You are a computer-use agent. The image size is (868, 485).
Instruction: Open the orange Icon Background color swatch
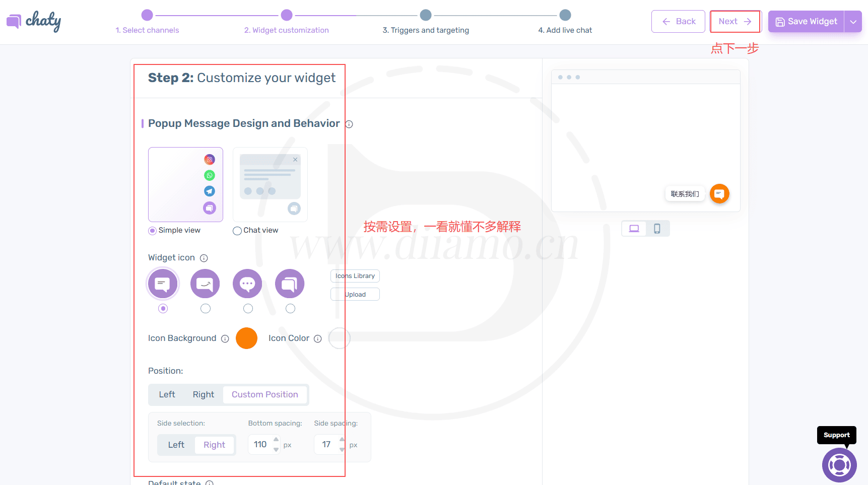pos(247,338)
